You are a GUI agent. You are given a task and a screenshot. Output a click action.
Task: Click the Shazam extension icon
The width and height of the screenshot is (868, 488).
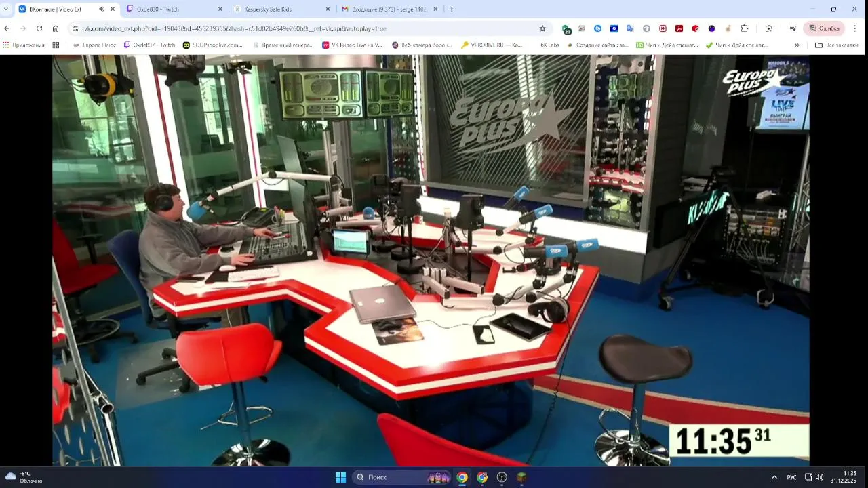(x=597, y=28)
